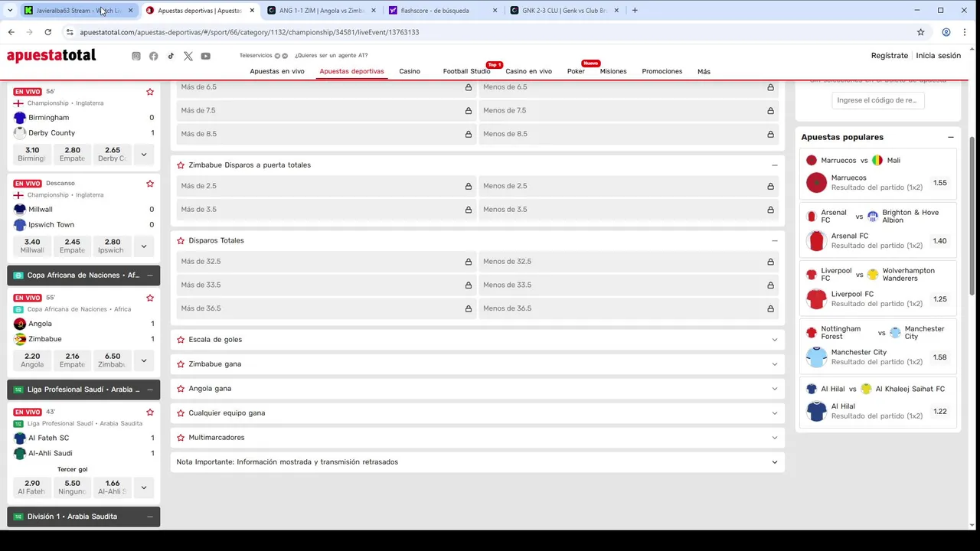Viewport: 980px width, 551px height.
Task: Favorite the Al Fateh vs Al-Ahli match
Action: [x=150, y=412]
